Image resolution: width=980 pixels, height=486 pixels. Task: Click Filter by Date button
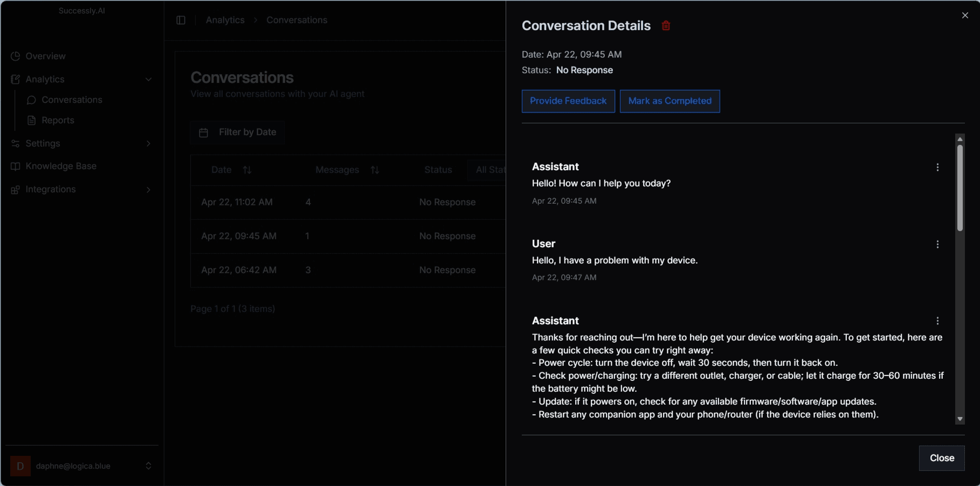click(x=238, y=133)
